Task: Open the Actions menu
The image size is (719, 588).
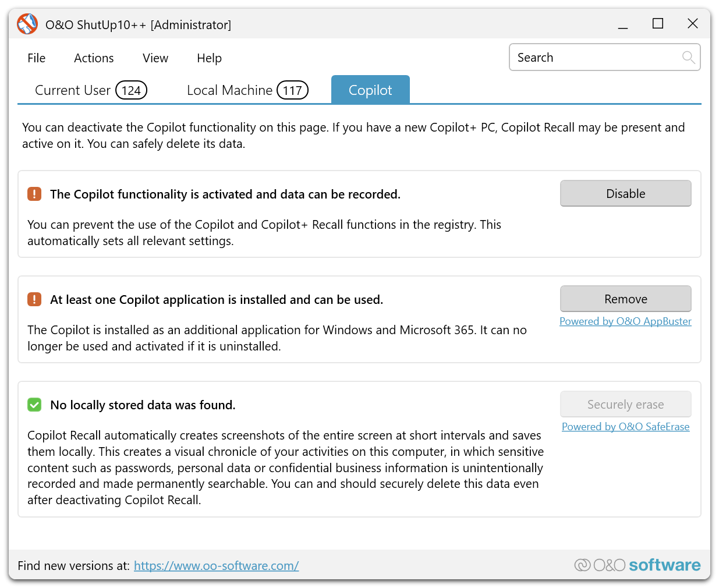Action: (x=94, y=58)
